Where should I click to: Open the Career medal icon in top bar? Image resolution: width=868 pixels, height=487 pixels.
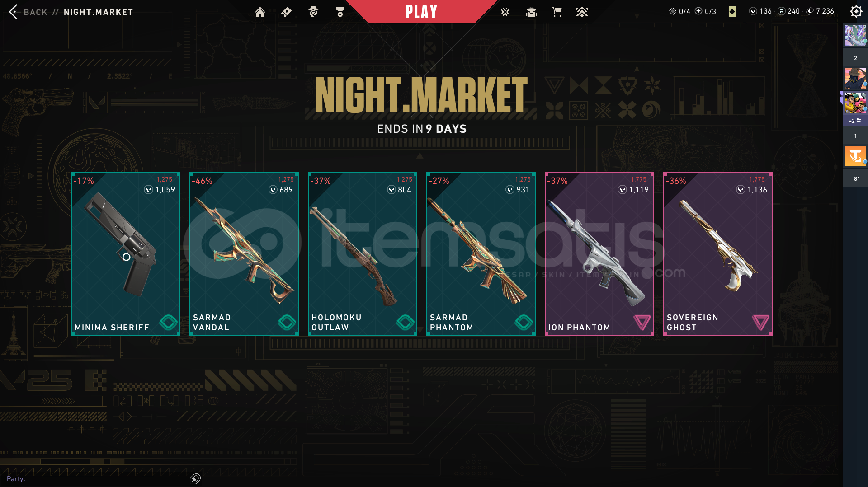[x=340, y=12]
